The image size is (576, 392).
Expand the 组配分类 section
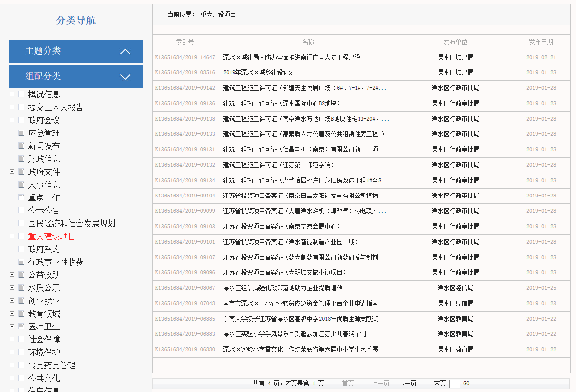(x=125, y=77)
